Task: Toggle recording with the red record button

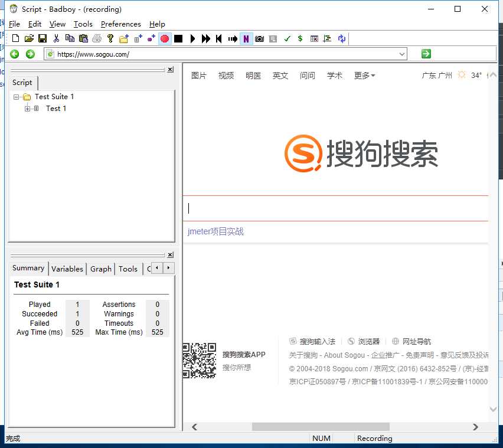Action: pyautogui.click(x=165, y=39)
